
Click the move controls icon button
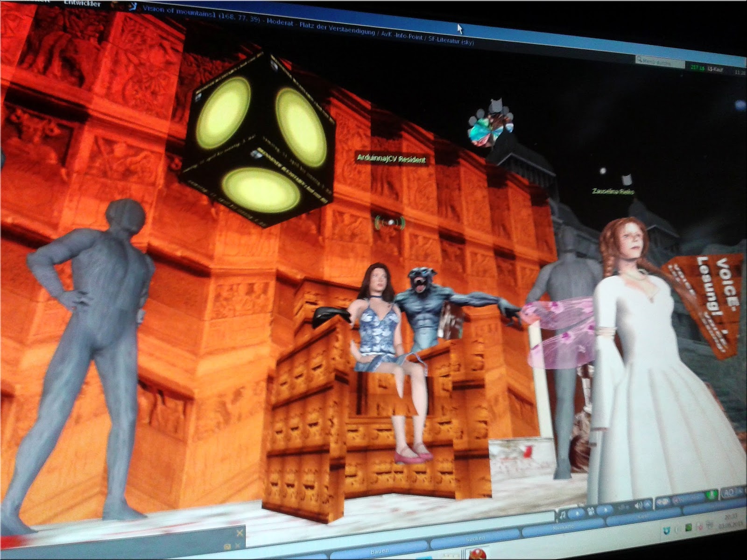(x=662, y=501)
